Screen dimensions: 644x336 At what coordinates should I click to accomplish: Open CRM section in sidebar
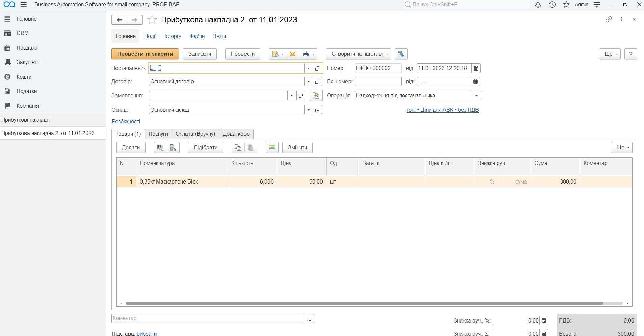pyautogui.click(x=23, y=33)
